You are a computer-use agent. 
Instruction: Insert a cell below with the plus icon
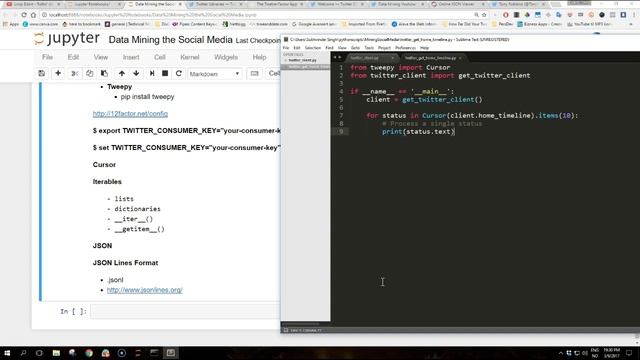tap(58, 73)
